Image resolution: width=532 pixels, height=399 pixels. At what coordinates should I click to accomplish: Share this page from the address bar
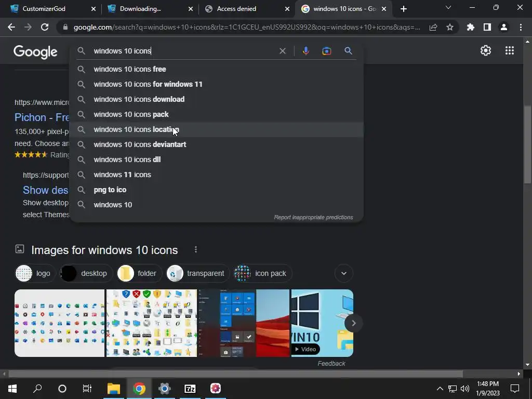(x=433, y=27)
